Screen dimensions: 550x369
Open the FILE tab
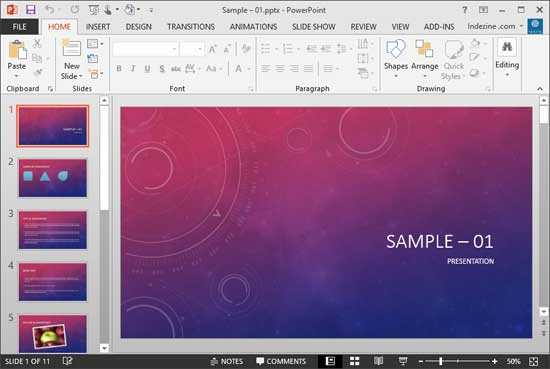[19, 27]
